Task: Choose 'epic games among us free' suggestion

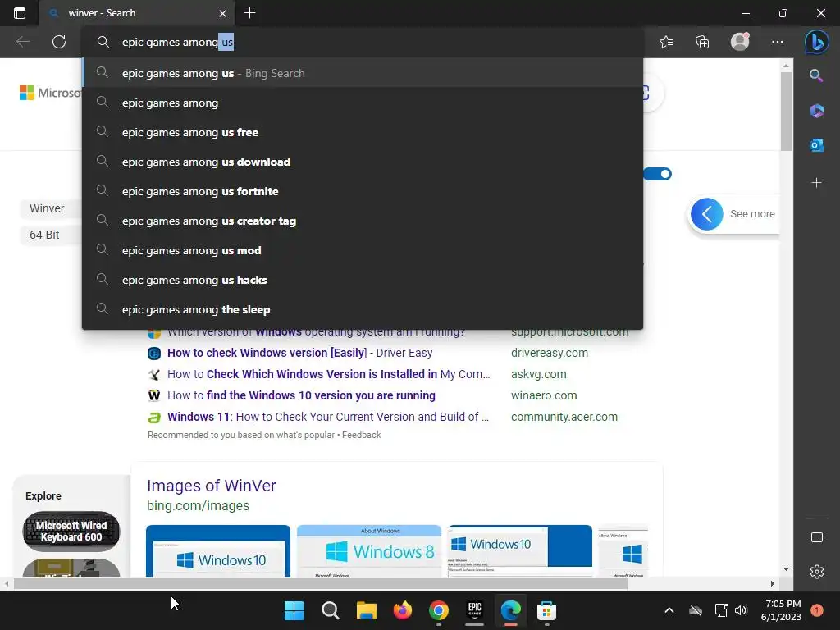Action: coord(363,132)
